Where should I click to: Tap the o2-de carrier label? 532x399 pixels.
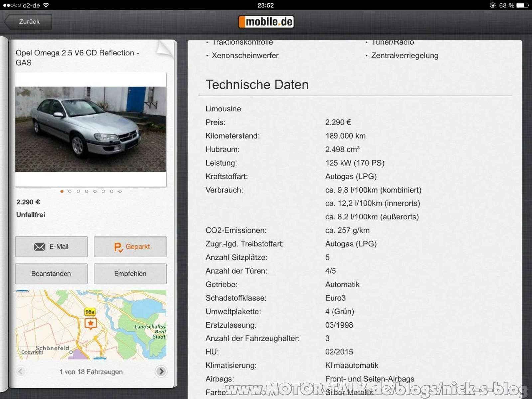coord(31,5)
